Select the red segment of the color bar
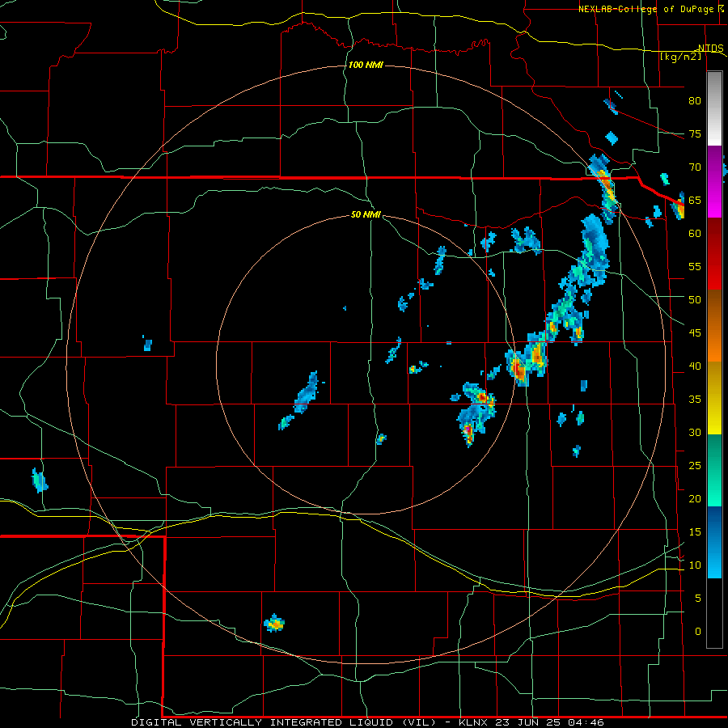Image resolution: width=728 pixels, height=728 pixels. (x=714, y=254)
